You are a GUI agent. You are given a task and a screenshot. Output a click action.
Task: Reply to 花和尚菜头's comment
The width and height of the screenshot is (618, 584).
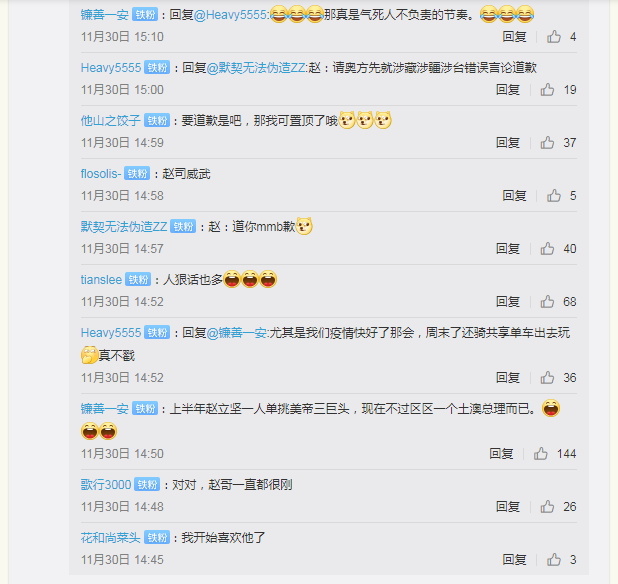tap(514, 559)
